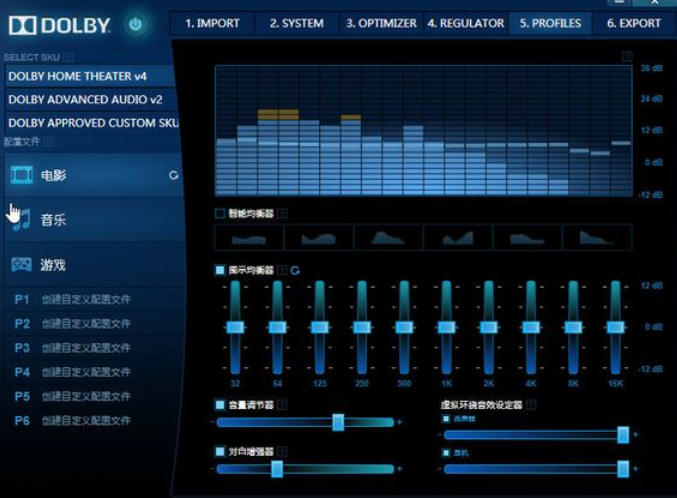Choose the last intelligent equalizer preset curve

[597, 237]
